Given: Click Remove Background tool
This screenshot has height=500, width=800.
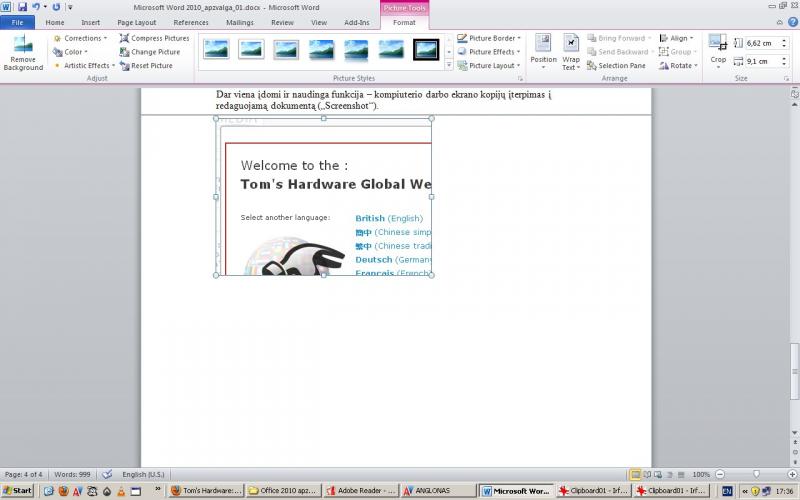Looking at the screenshot, I should [x=23, y=53].
